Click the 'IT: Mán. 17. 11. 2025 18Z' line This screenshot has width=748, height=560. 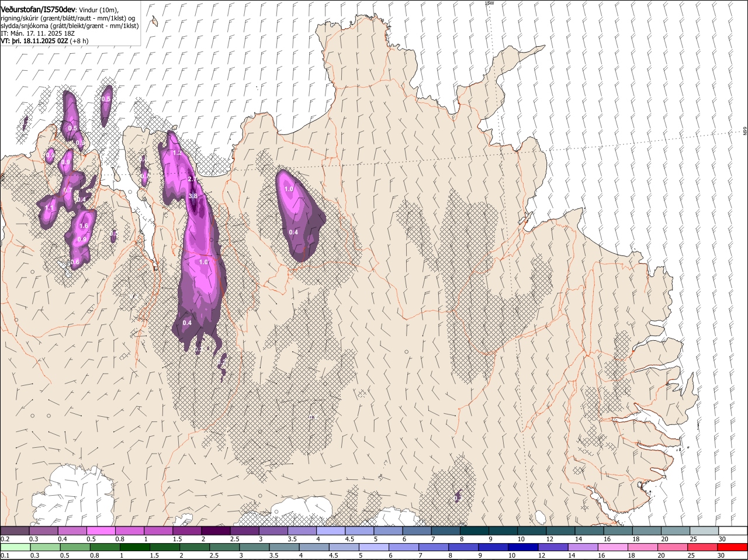tap(37, 33)
